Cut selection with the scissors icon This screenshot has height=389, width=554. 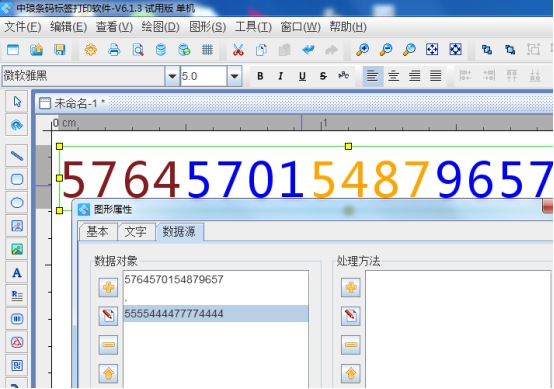[x=238, y=49]
